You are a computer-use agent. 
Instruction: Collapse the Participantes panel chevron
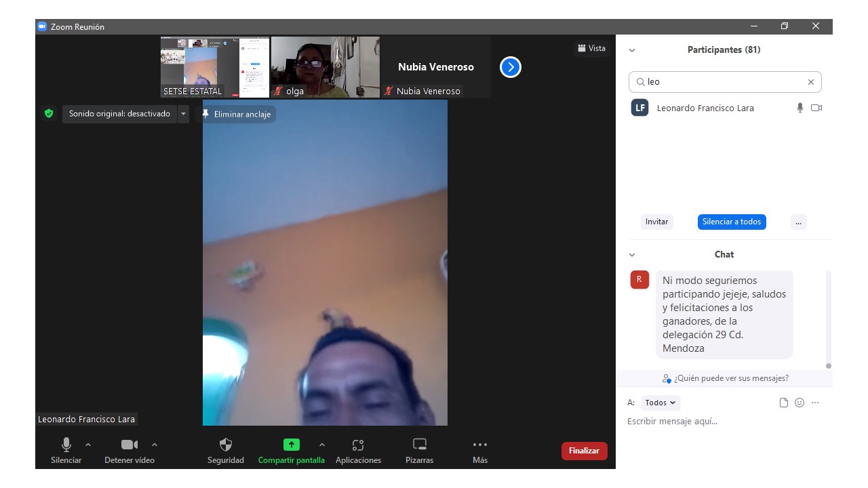[632, 50]
